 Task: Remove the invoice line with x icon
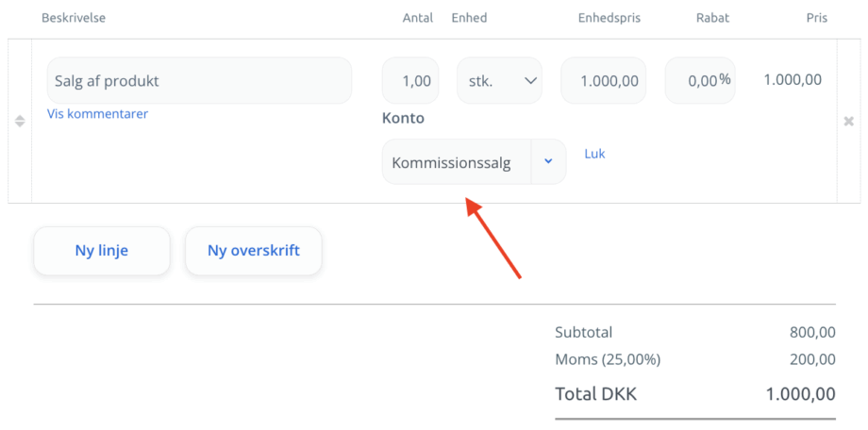click(x=848, y=122)
